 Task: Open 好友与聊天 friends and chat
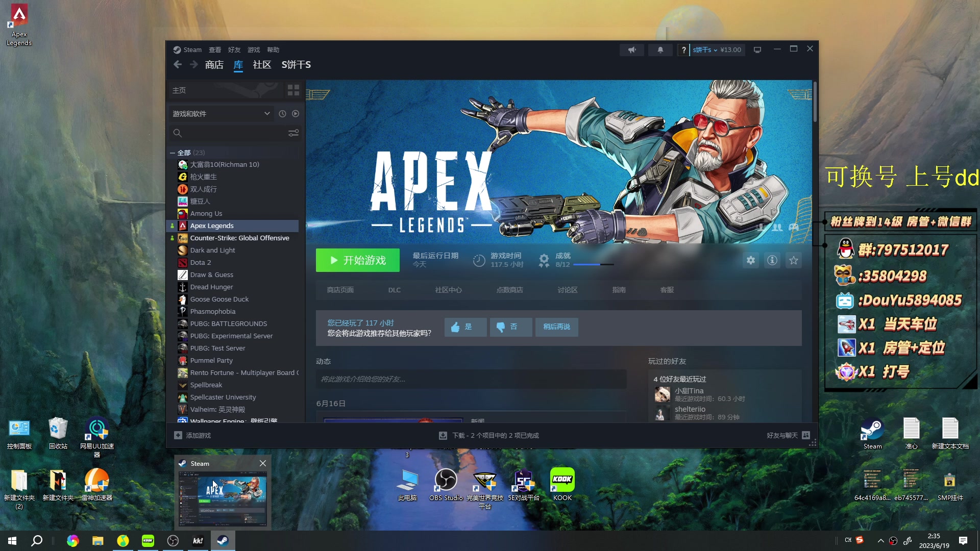tap(788, 436)
